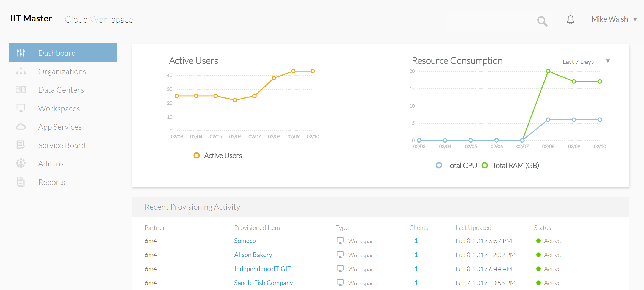The width and height of the screenshot is (644, 290).
Task: Toggle Total RAM (GB) series visibility
Action: click(x=485, y=165)
